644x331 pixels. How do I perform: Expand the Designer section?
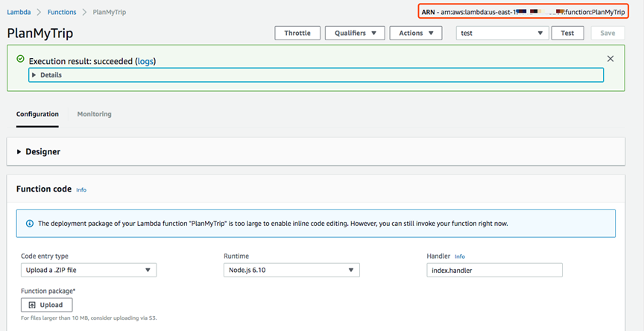pyautogui.click(x=19, y=152)
